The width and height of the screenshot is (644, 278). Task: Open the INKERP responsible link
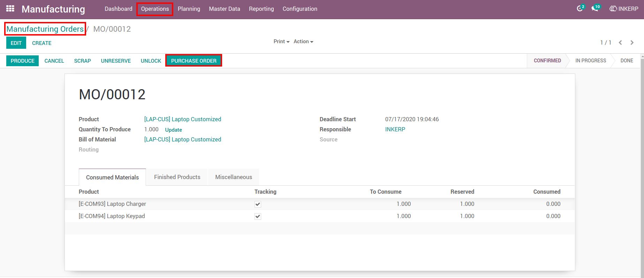click(x=395, y=129)
